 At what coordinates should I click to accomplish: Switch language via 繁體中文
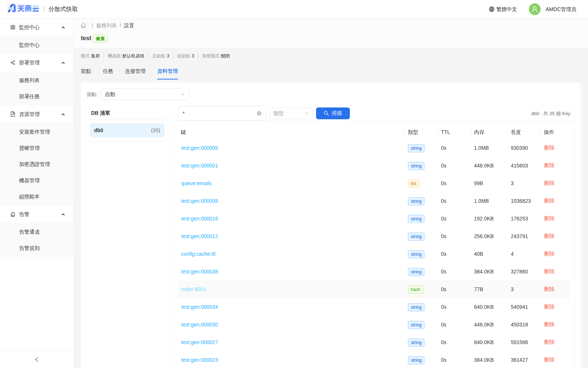tap(506, 9)
